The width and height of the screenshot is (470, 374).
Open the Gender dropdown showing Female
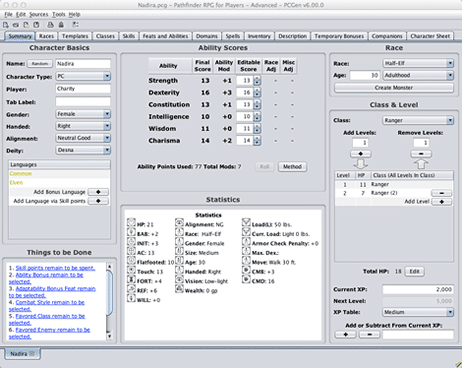coord(83,114)
